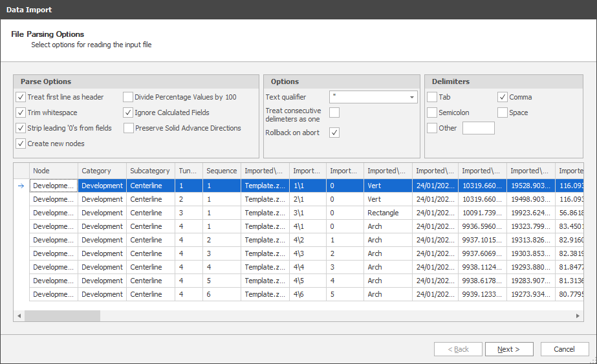Sort by the Subcategory column header
597x364 pixels.
pos(151,171)
